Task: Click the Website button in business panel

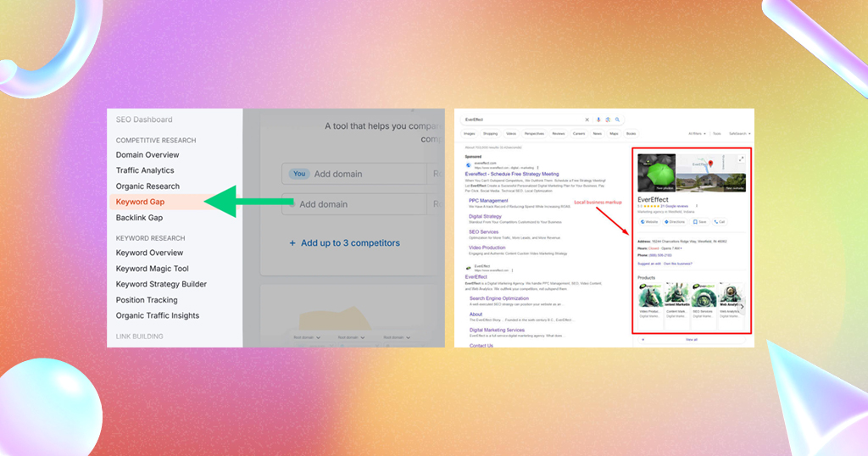Action: pos(649,222)
